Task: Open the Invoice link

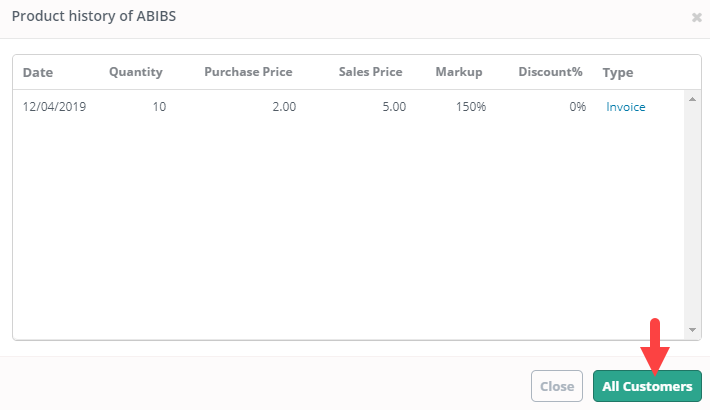Action: [625, 107]
